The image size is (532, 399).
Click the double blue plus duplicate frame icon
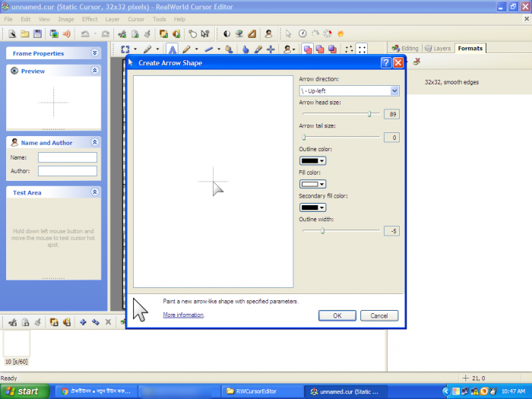tap(95, 322)
